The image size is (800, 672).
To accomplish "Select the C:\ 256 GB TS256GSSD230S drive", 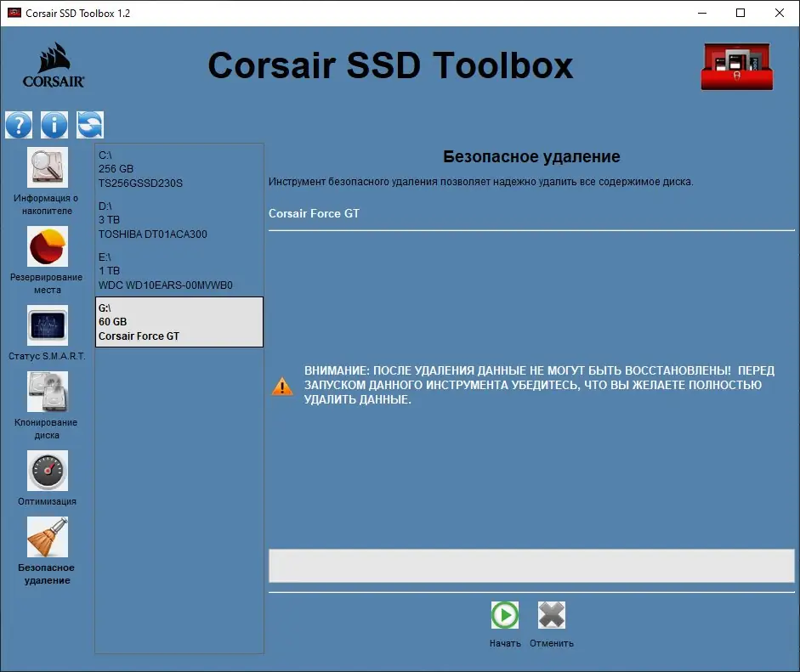I will coord(179,169).
